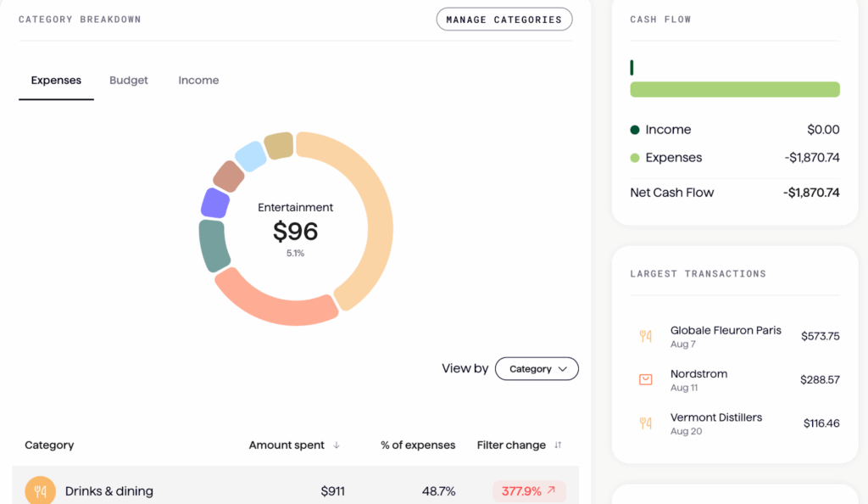Select the Drinks & dining category icon
The width and height of the screenshot is (868, 504).
[x=40, y=490]
